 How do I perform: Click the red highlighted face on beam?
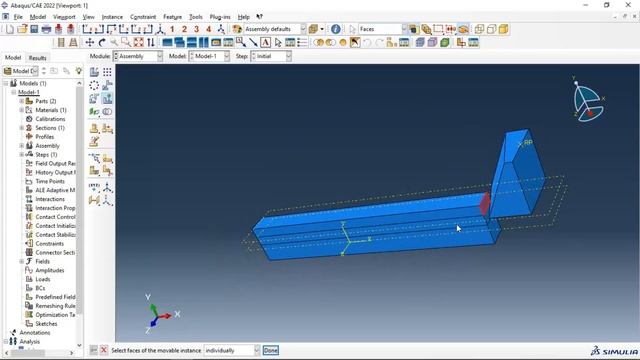[x=484, y=204]
